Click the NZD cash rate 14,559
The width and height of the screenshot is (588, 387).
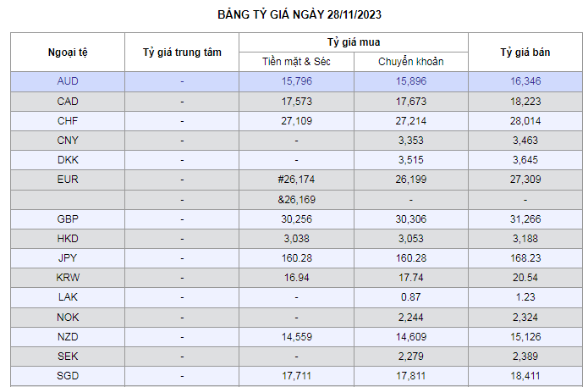coord(296,335)
